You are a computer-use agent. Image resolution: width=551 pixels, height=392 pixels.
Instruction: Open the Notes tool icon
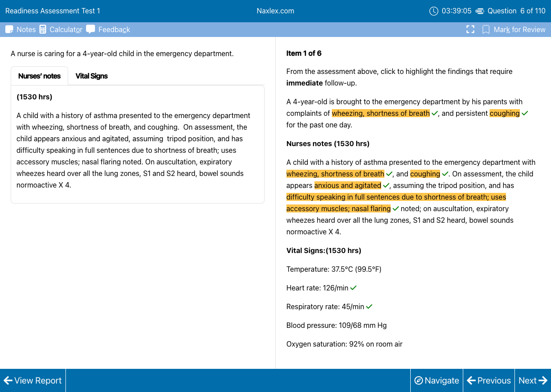[x=9, y=29]
